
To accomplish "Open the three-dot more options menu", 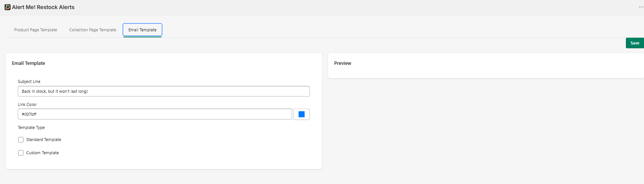I will (x=641, y=7).
